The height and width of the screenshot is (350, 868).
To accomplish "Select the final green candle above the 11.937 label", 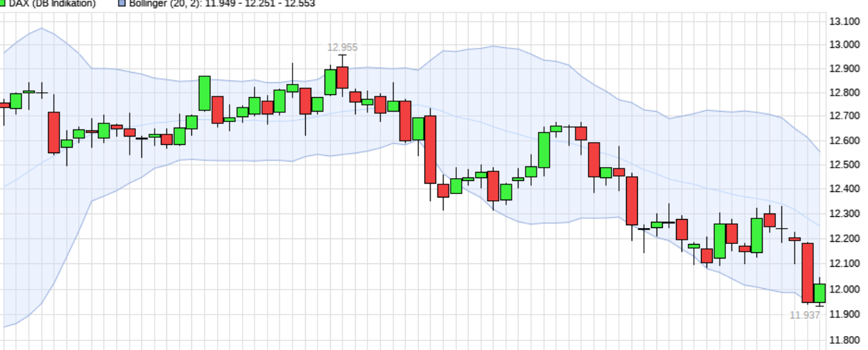I will 819,293.
